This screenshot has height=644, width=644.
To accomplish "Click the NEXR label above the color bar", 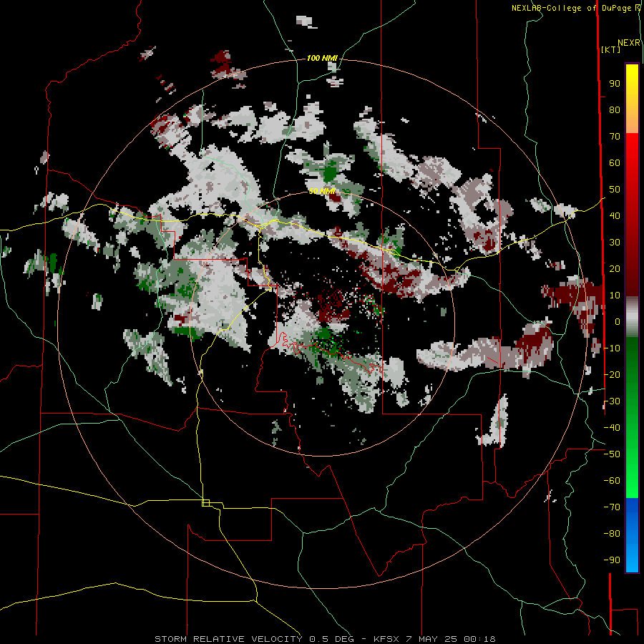I will coord(629,43).
